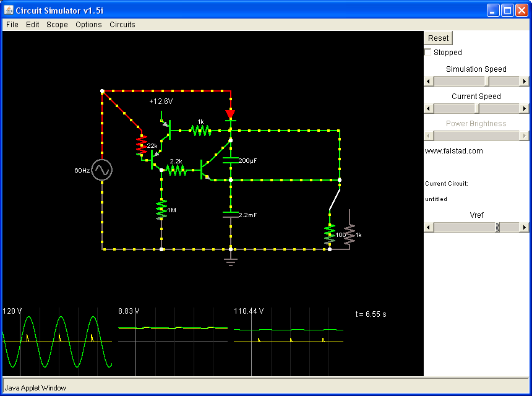The height and width of the screenshot is (396, 532).
Task: Select the 1M resistor
Action: click(161, 210)
